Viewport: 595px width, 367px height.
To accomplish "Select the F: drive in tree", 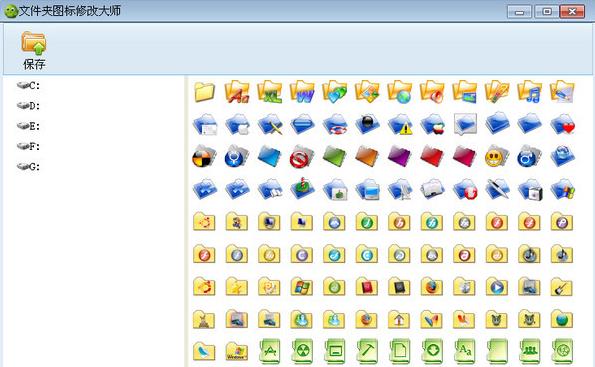I will point(28,146).
